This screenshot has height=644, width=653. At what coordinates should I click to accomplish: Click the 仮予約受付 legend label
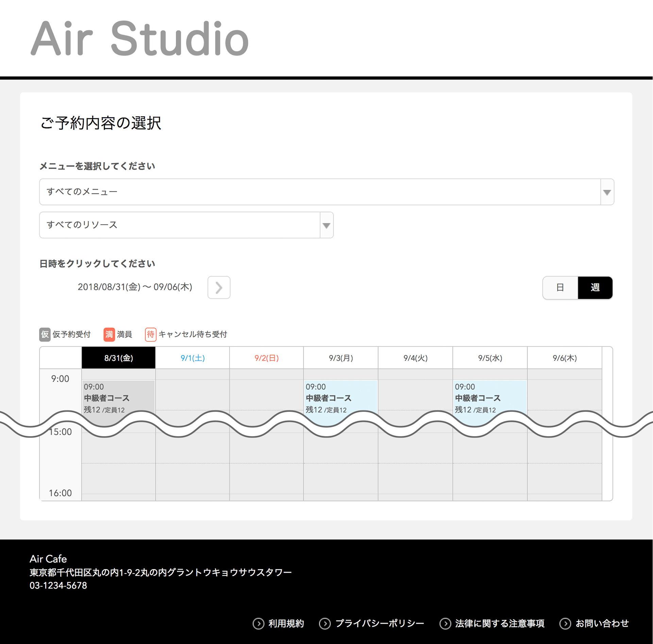click(71, 335)
